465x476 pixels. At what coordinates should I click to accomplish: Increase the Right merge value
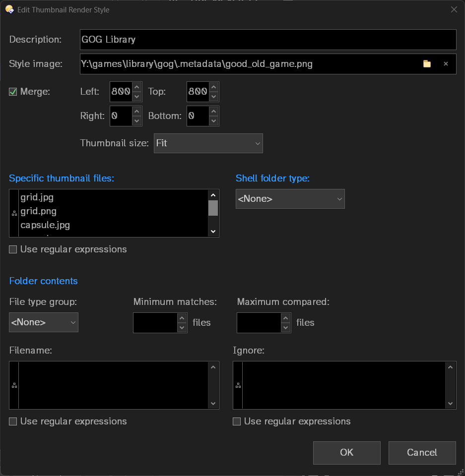click(x=137, y=112)
